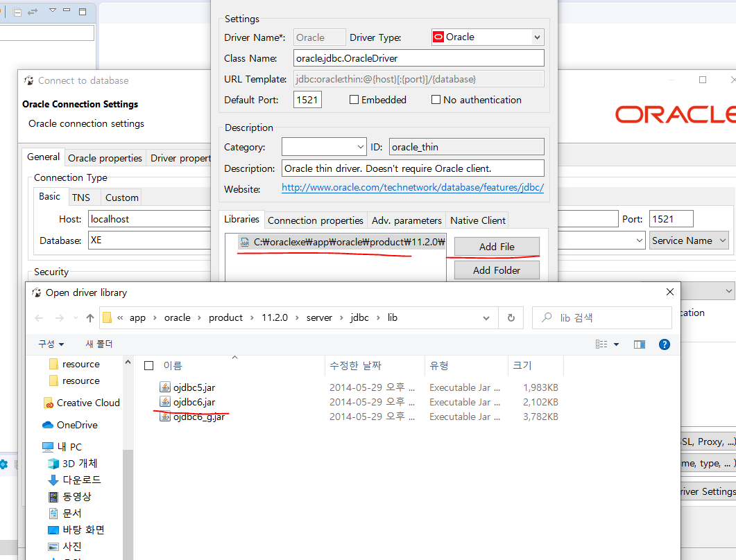
Task: Click ojdbc5.jar file icon
Action: pos(165,387)
